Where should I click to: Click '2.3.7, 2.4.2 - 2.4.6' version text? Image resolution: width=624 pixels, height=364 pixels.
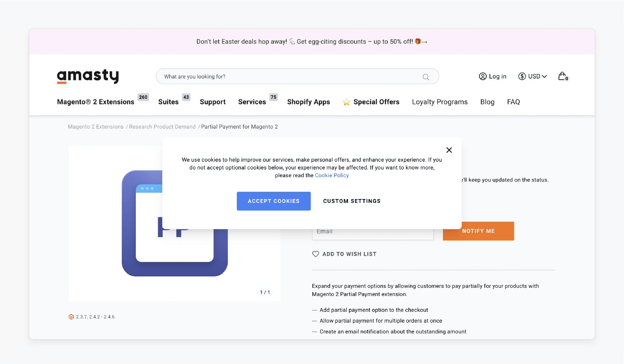click(x=95, y=317)
